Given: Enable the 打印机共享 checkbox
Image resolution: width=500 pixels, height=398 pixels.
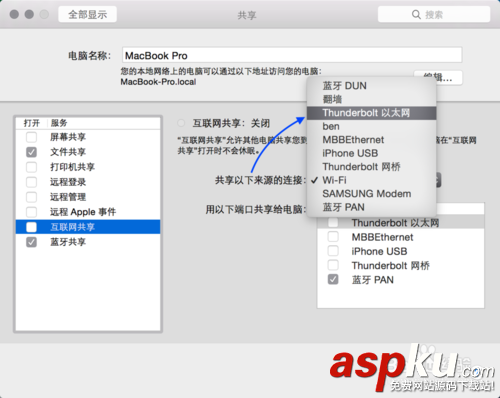Looking at the screenshot, I should coord(31,167).
